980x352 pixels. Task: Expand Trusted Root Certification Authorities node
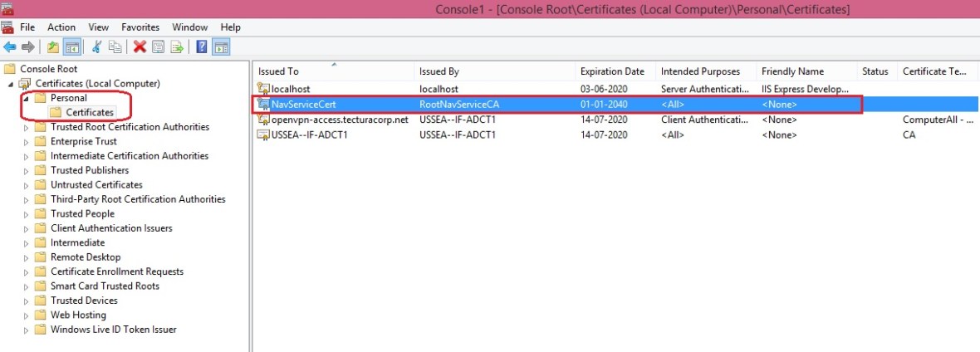[x=26, y=128]
